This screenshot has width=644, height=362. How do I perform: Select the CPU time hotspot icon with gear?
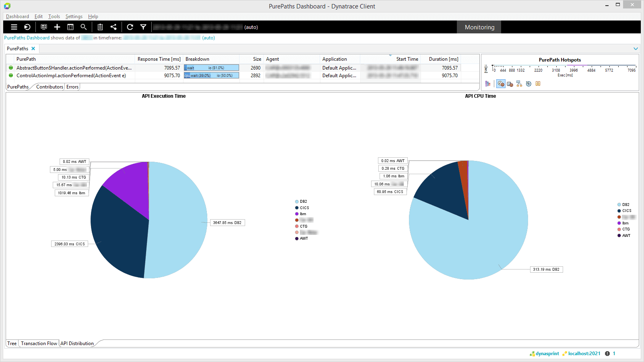coord(510,84)
